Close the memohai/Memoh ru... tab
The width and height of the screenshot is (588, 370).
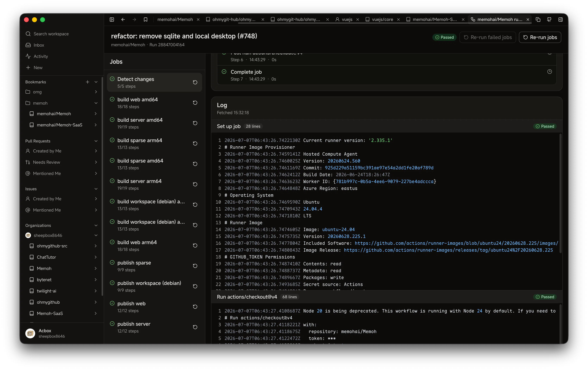[x=528, y=20]
